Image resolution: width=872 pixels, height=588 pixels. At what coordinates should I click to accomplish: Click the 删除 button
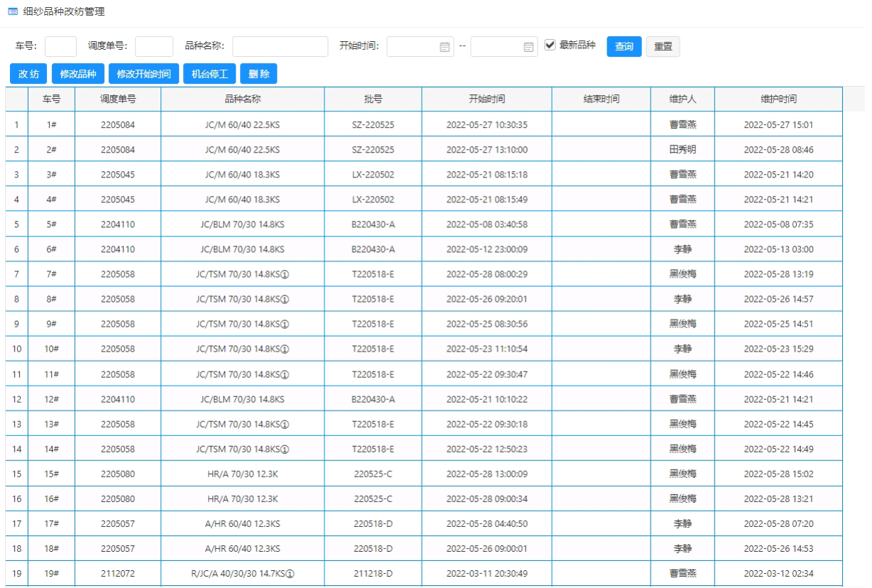[x=259, y=74]
